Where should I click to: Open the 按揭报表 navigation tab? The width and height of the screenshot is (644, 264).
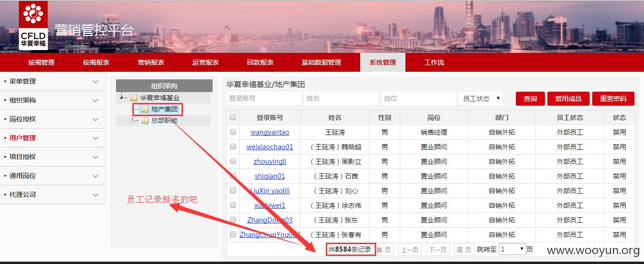pyautogui.click(x=96, y=62)
